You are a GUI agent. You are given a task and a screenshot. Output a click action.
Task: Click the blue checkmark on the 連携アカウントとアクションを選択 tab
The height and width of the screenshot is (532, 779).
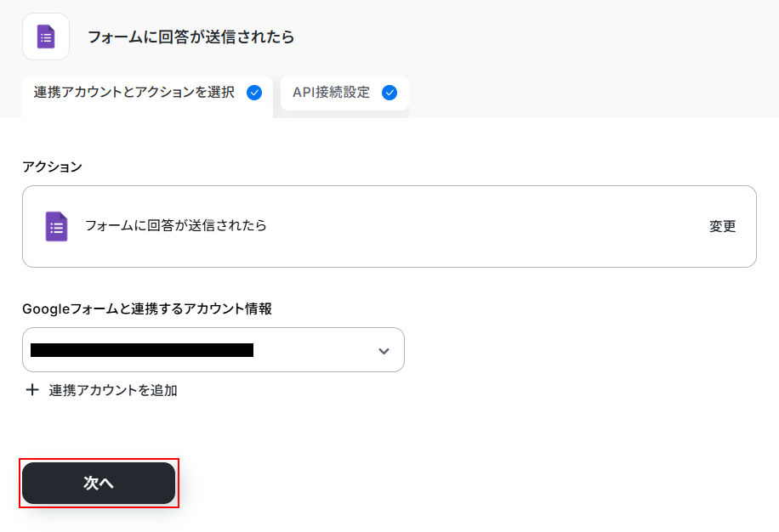point(253,93)
